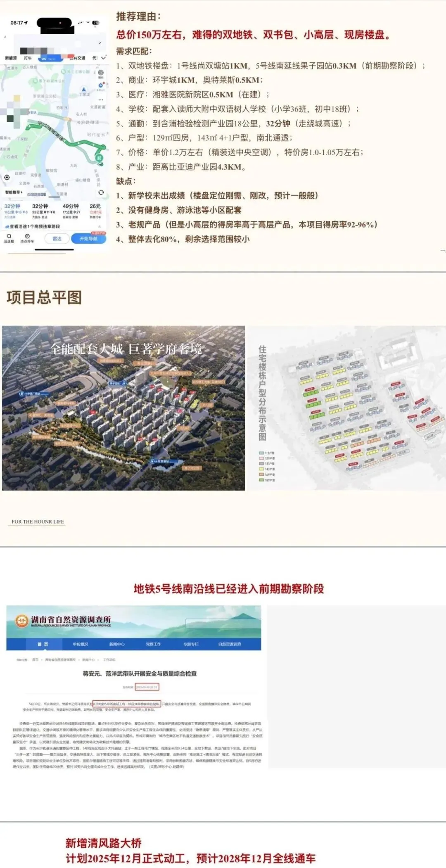Click the text FOR THE HOUNR LIFE
The image size is (446, 868).
click(x=38, y=522)
